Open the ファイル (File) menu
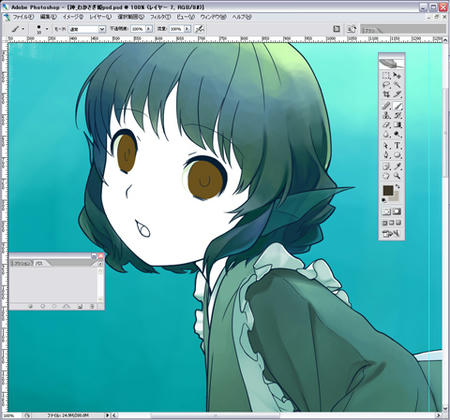 pyautogui.click(x=23, y=17)
